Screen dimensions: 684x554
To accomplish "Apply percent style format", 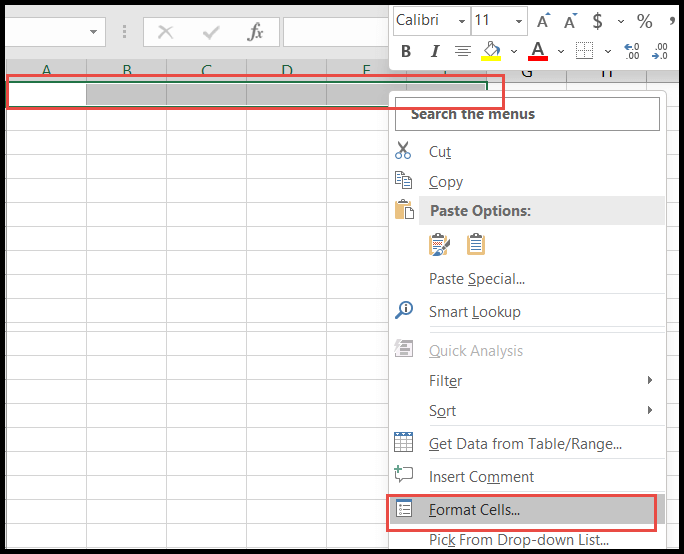I will pyautogui.click(x=644, y=21).
